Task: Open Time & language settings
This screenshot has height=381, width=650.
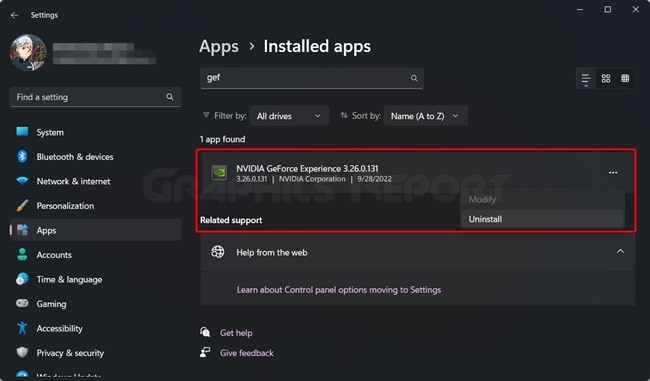Action: coord(95,279)
